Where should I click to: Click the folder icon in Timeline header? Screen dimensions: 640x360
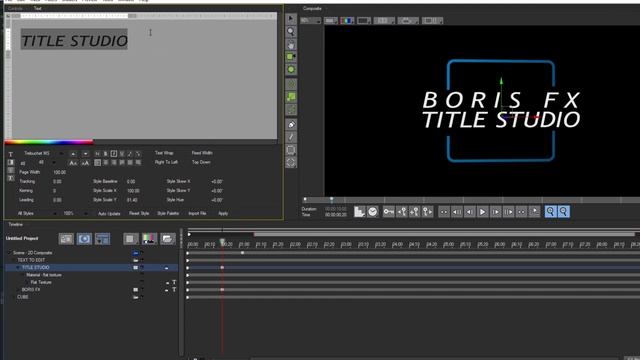click(167, 239)
